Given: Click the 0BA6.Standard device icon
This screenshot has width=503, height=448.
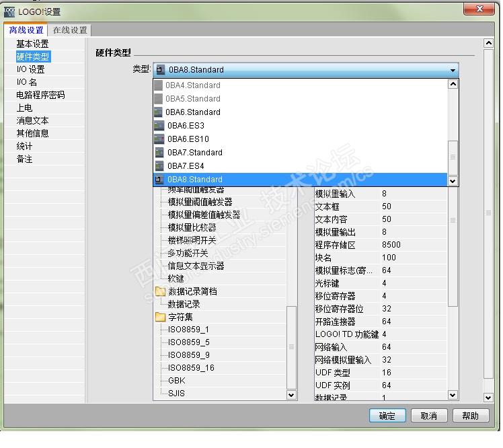Looking at the screenshot, I should tap(158, 112).
